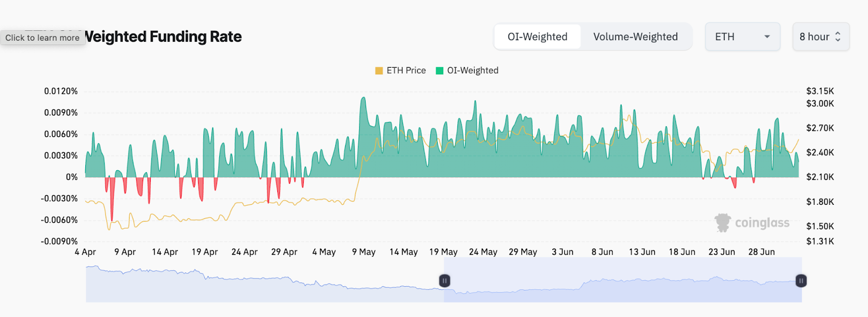Screen dimensions: 868x317
Task: Click the $3.15K price axis label
Action: (x=820, y=91)
